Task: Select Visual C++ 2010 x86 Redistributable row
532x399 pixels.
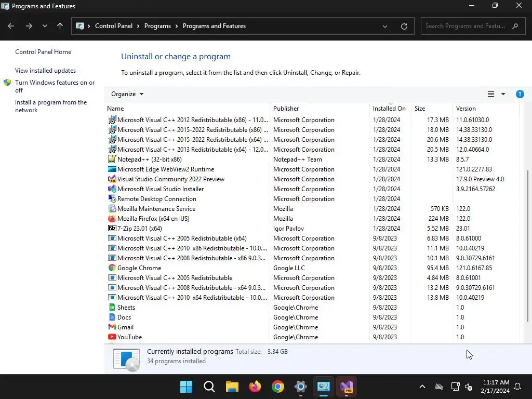Action: coord(312,248)
